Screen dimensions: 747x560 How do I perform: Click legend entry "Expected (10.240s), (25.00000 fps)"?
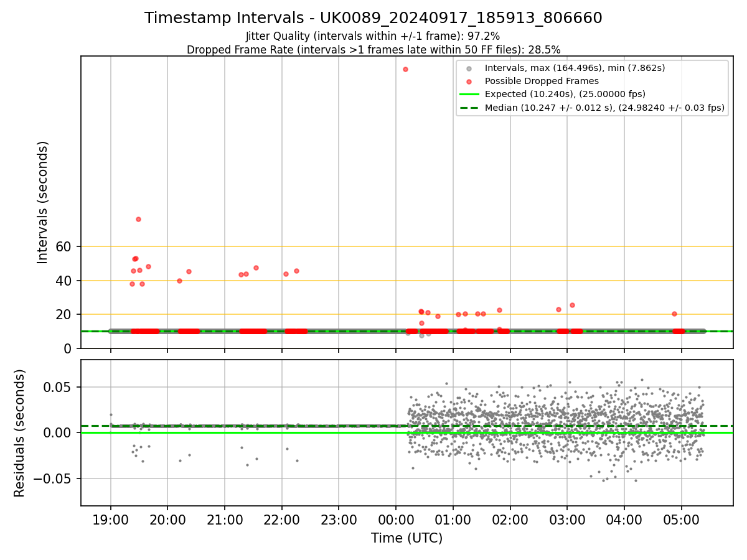click(565, 94)
